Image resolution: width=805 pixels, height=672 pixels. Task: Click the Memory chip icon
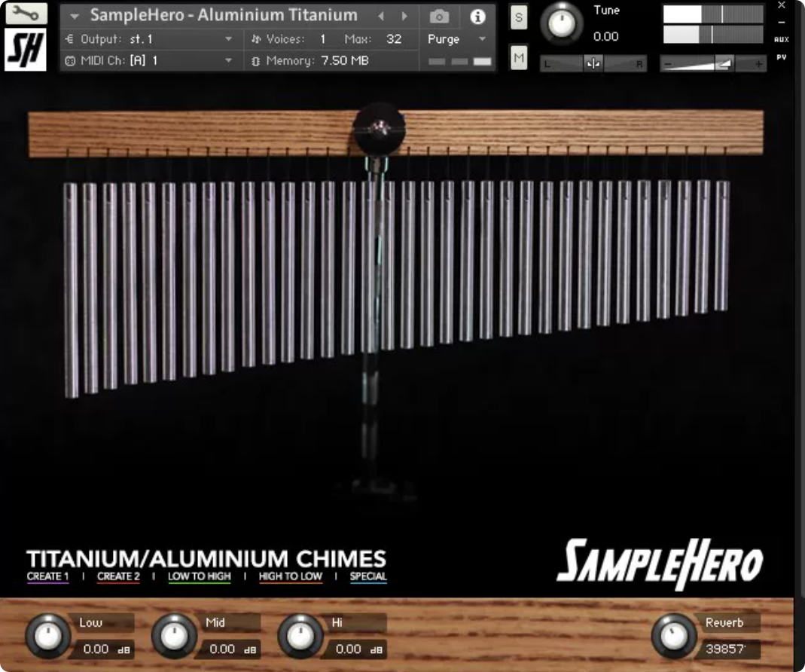click(x=255, y=61)
